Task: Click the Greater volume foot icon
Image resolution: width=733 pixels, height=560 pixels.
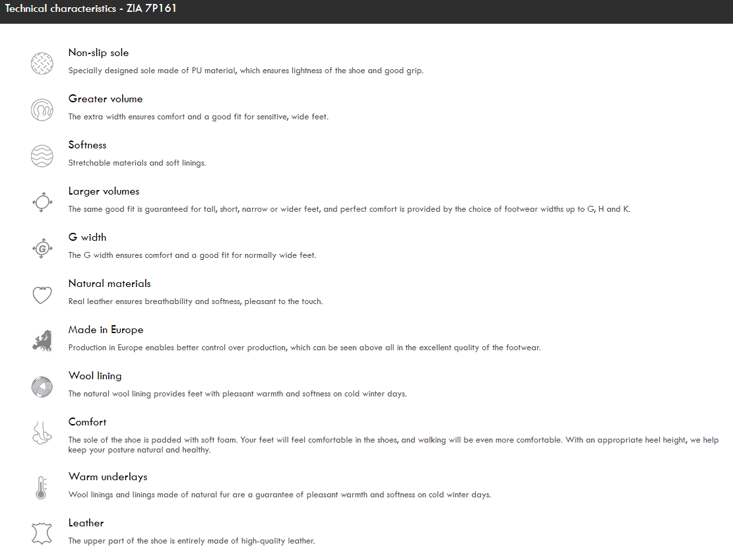Action: point(42,109)
